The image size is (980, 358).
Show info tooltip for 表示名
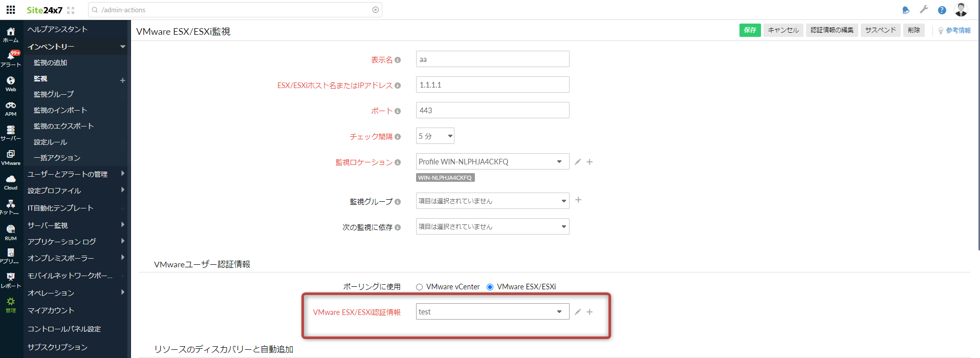click(398, 60)
